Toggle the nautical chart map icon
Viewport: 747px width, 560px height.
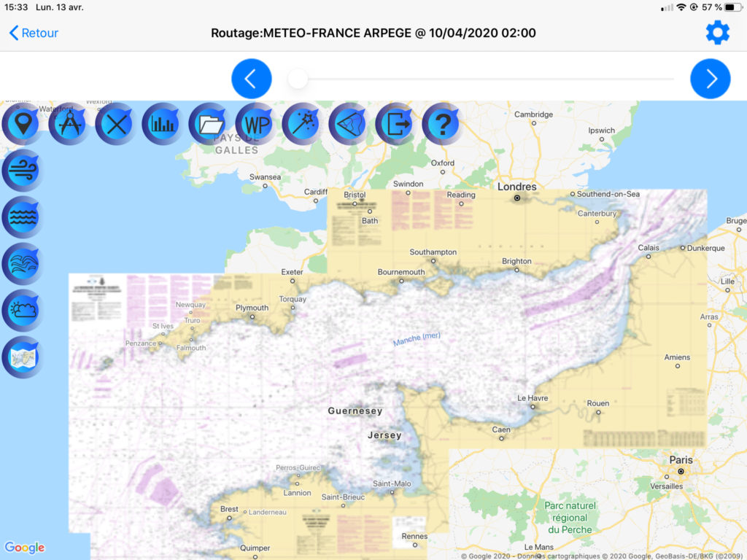click(x=22, y=357)
